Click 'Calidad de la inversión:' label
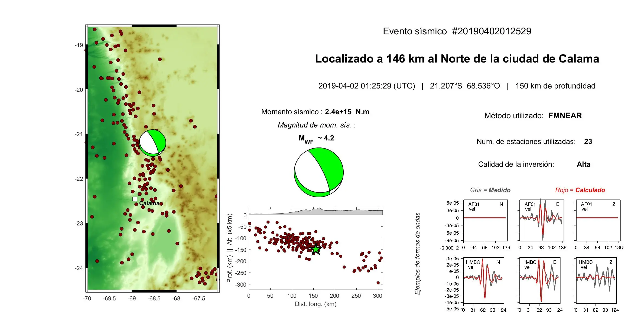 click(x=516, y=164)
